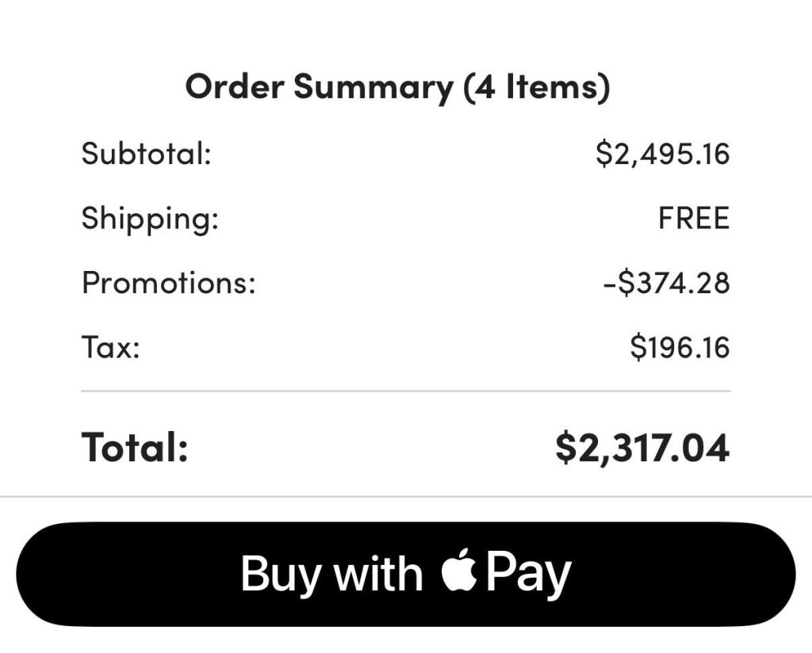Select the Promotions label
812x653 pixels.
click(169, 283)
